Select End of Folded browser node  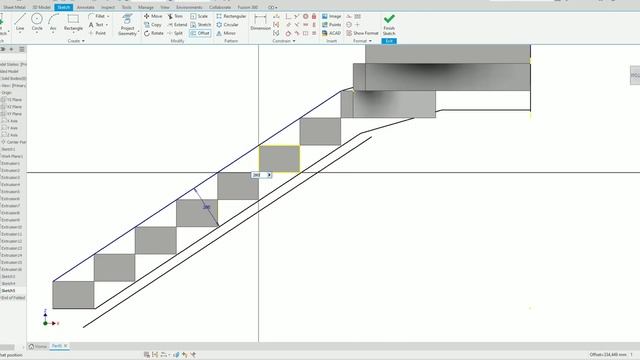click(13, 298)
